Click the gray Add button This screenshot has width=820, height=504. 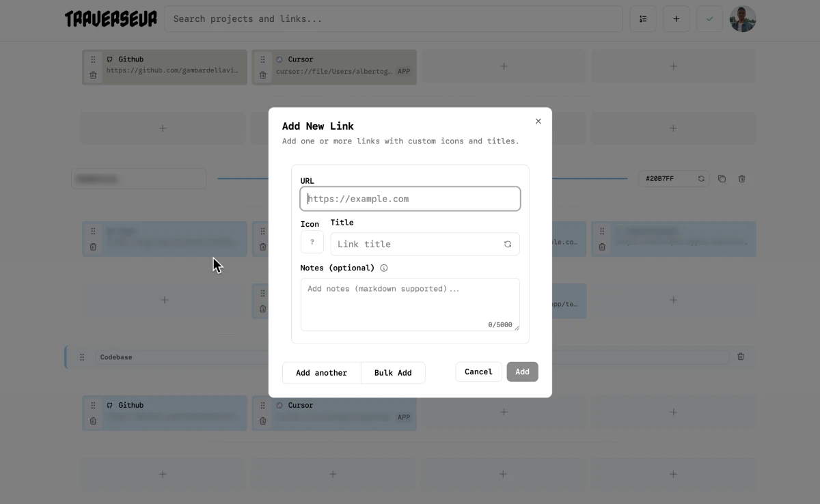click(522, 372)
